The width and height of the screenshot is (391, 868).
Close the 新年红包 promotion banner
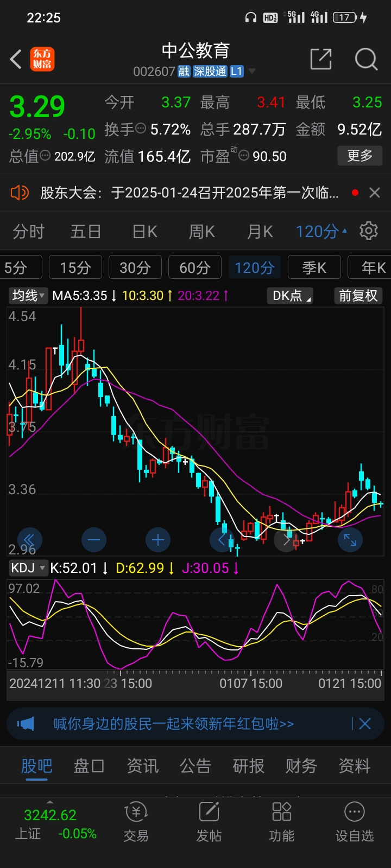click(365, 724)
